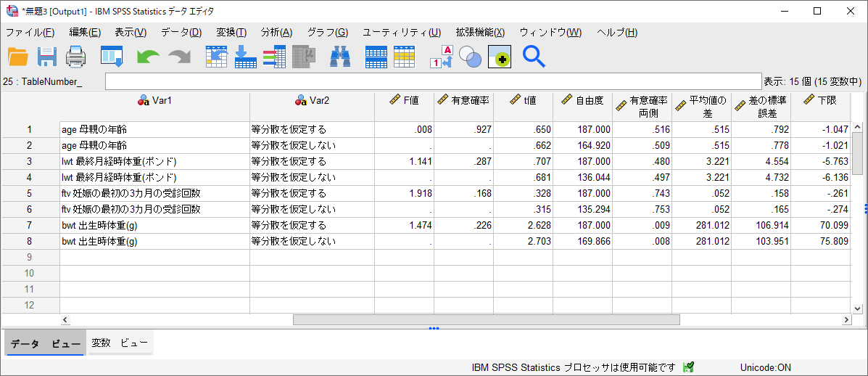Click the cell value editor field
Viewport: 868px width, 376px height.
coord(434,81)
